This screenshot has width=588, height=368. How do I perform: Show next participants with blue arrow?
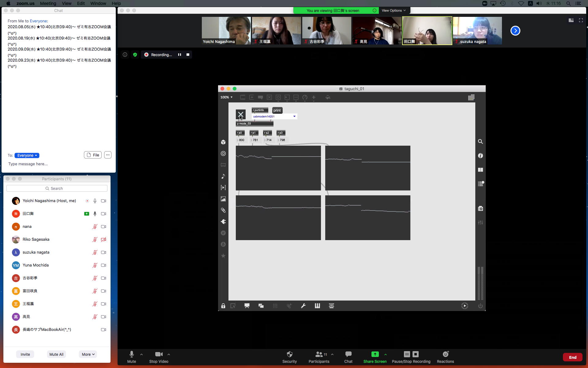(x=515, y=31)
